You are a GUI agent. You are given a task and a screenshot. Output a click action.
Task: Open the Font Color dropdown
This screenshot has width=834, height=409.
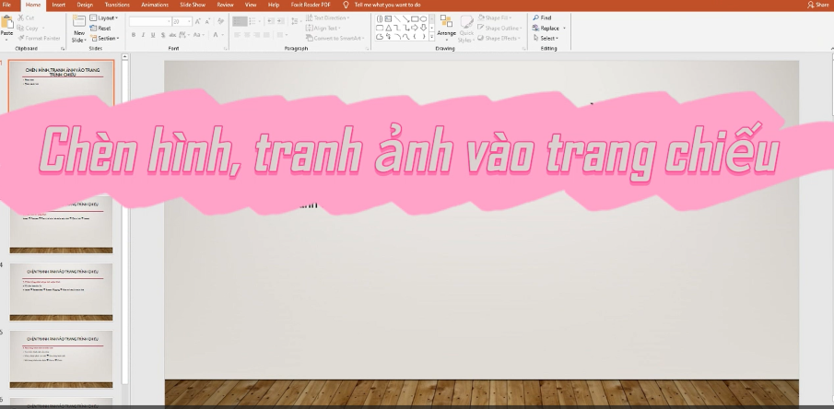click(217, 35)
